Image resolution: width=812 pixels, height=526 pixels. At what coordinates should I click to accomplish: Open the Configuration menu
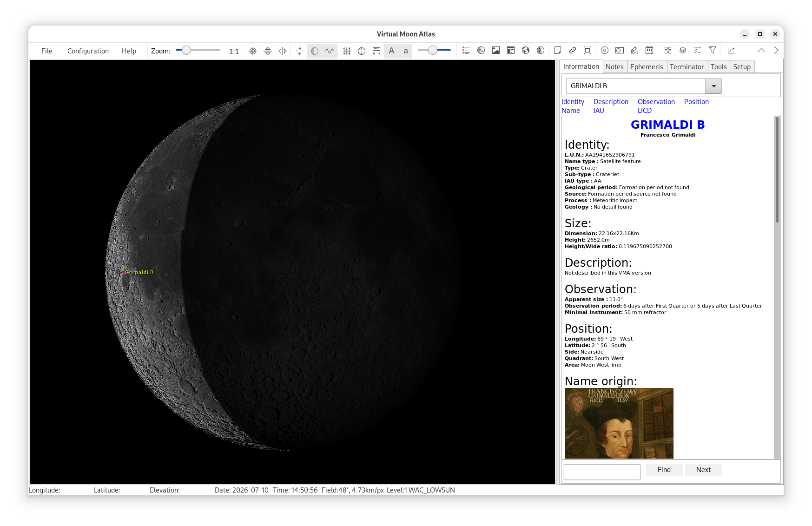(88, 51)
